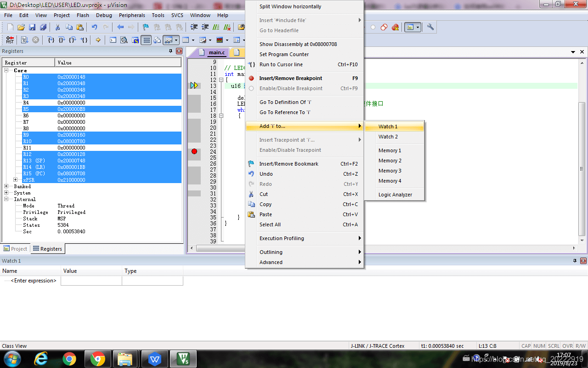Click the Run program icon

coord(25,40)
